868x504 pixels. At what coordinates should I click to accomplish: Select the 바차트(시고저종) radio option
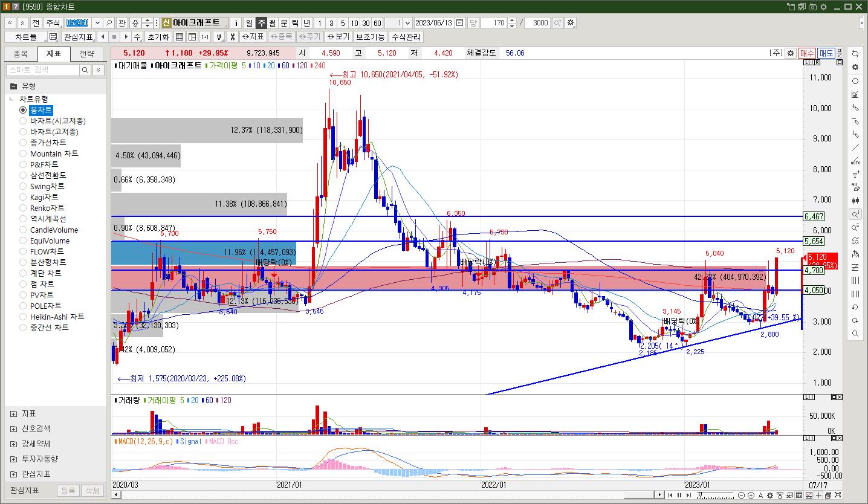pyautogui.click(x=23, y=121)
